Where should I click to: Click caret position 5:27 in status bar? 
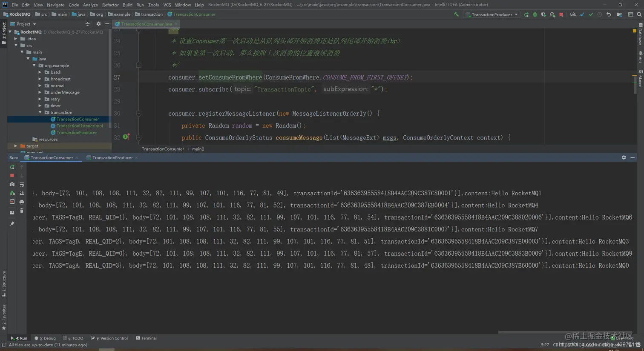tap(545, 345)
